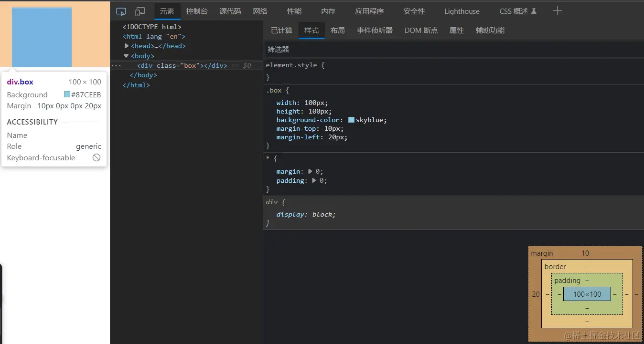Image resolution: width=644 pixels, height=344 pixels.
Task: Click the skyblue box on the page
Action: pyautogui.click(x=42, y=37)
